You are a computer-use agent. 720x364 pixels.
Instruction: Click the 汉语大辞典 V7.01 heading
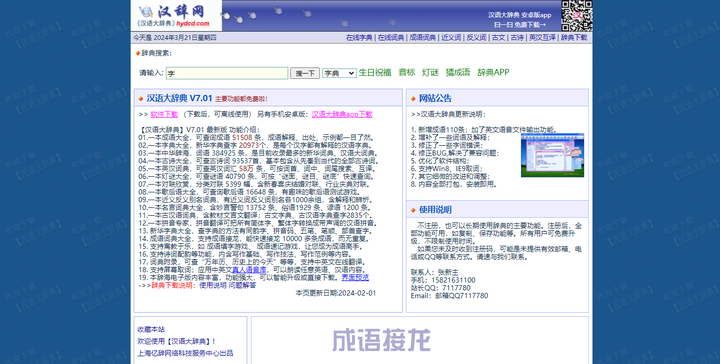tap(180, 98)
